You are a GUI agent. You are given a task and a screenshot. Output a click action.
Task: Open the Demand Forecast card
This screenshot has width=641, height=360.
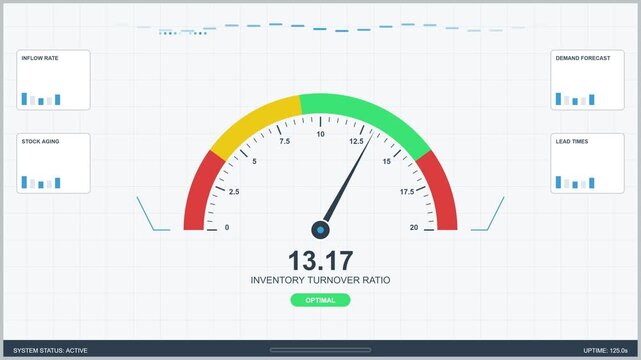click(587, 80)
